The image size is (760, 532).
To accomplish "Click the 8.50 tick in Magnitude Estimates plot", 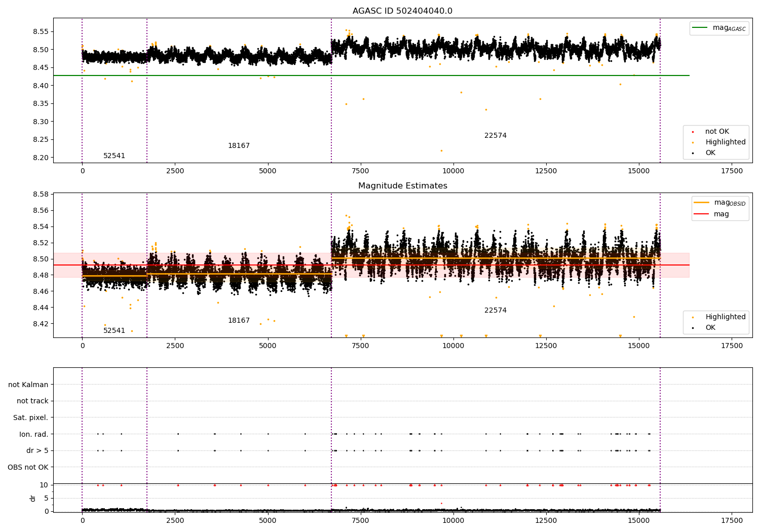I will point(41,259).
